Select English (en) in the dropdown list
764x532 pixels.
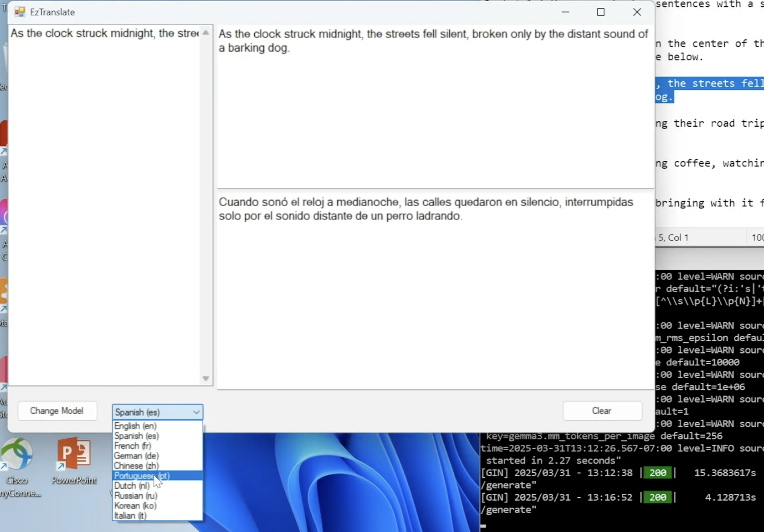tap(135, 426)
